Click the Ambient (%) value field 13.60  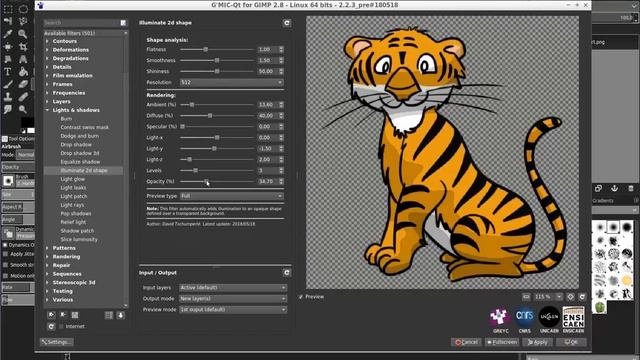point(267,105)
